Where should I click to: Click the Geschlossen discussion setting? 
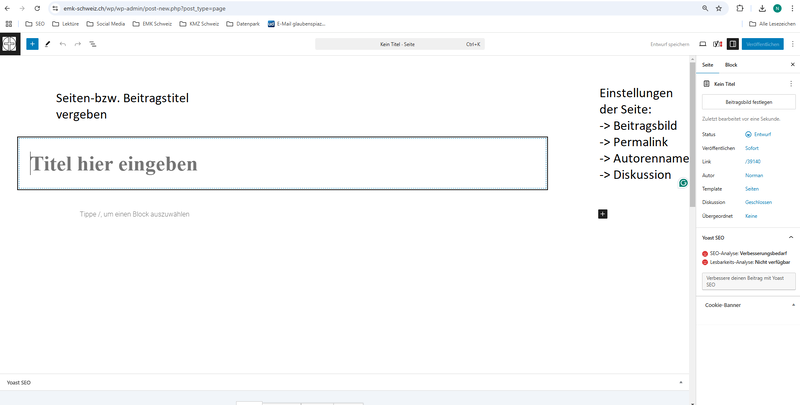758,202
